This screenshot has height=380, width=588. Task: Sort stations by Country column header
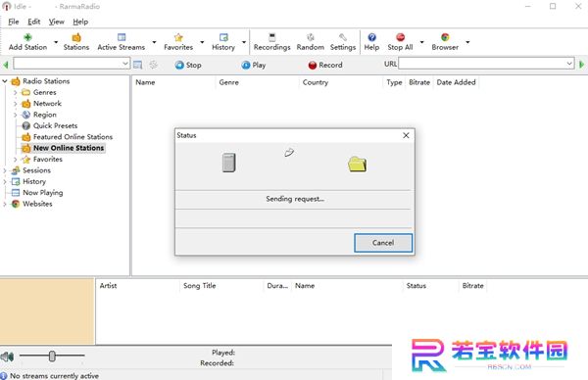(340, 82)
